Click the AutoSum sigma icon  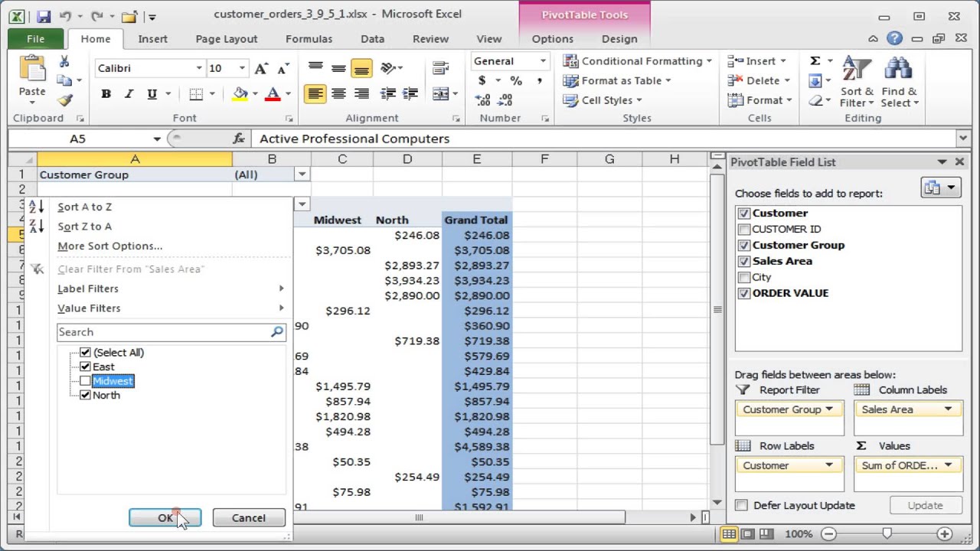(815, 60)
